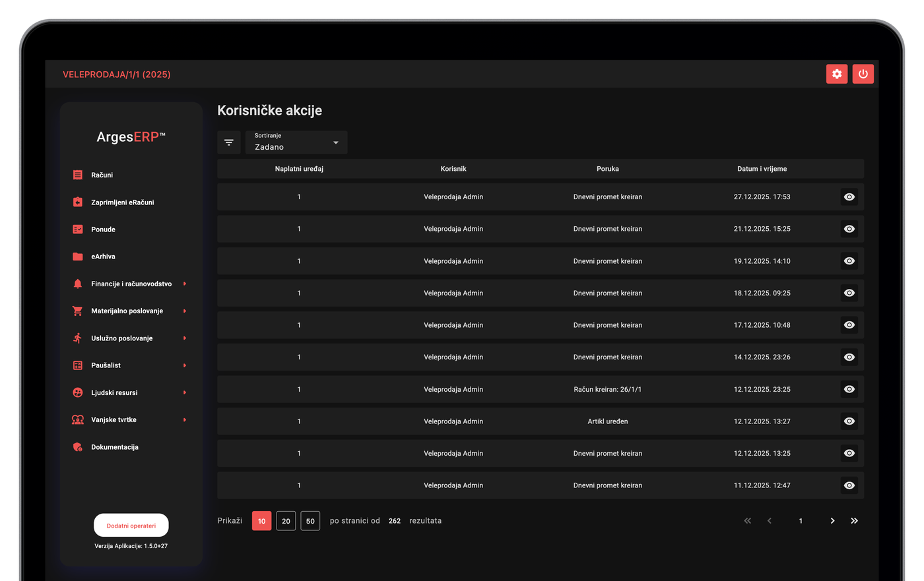Screen dimensions: 924x581
Task: View details of 14.12.2025. 23:26 entry
Action: point(849,357)
